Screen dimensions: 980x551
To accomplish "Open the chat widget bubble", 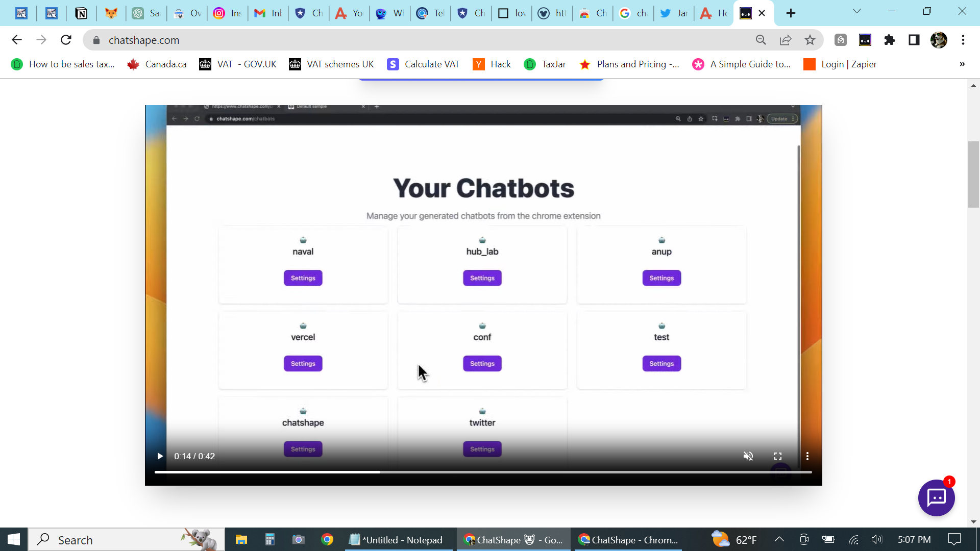I will tap(936, 497).
